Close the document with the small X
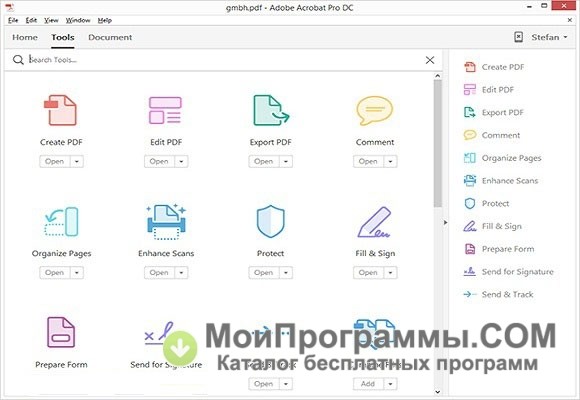The height and width of the screenshot is (400, 580). [570, 20]
